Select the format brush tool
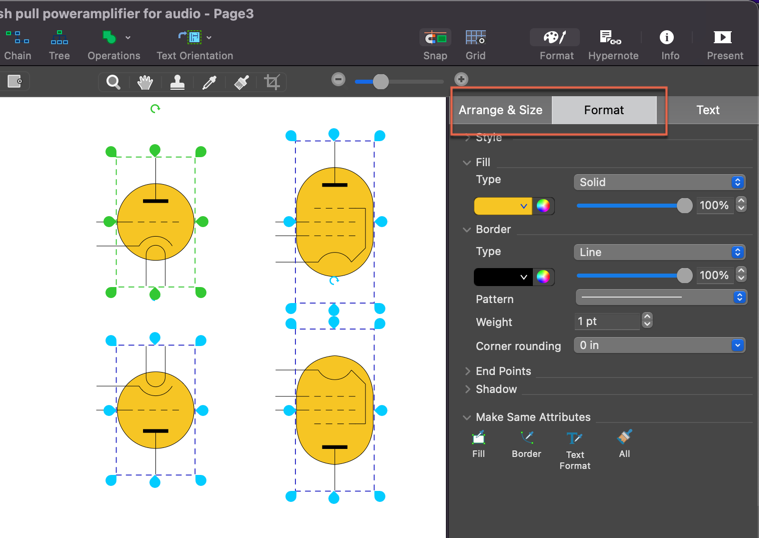 (241, 82)
